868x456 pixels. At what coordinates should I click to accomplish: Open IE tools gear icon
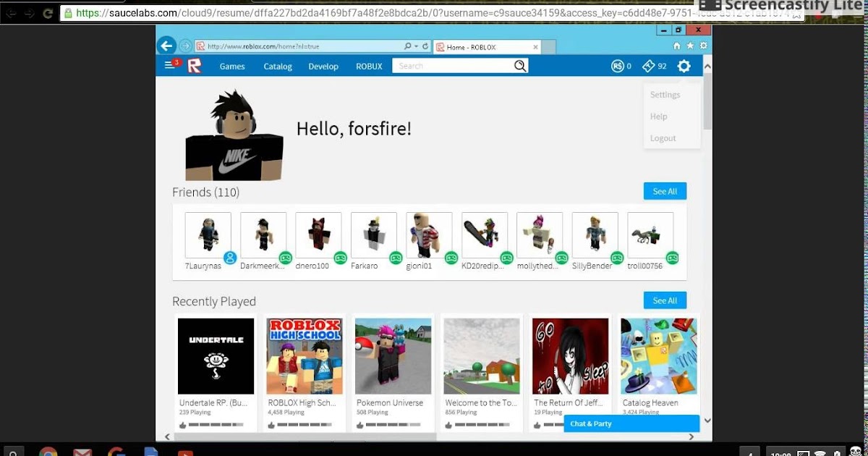pyautogui.click(x=703, y=46)
